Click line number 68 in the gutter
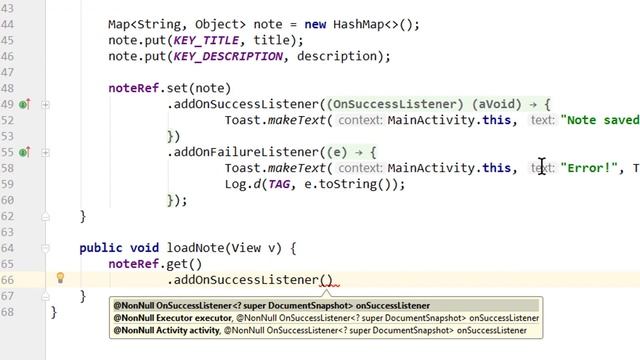 pyautogui.click(x=7, y=312)
